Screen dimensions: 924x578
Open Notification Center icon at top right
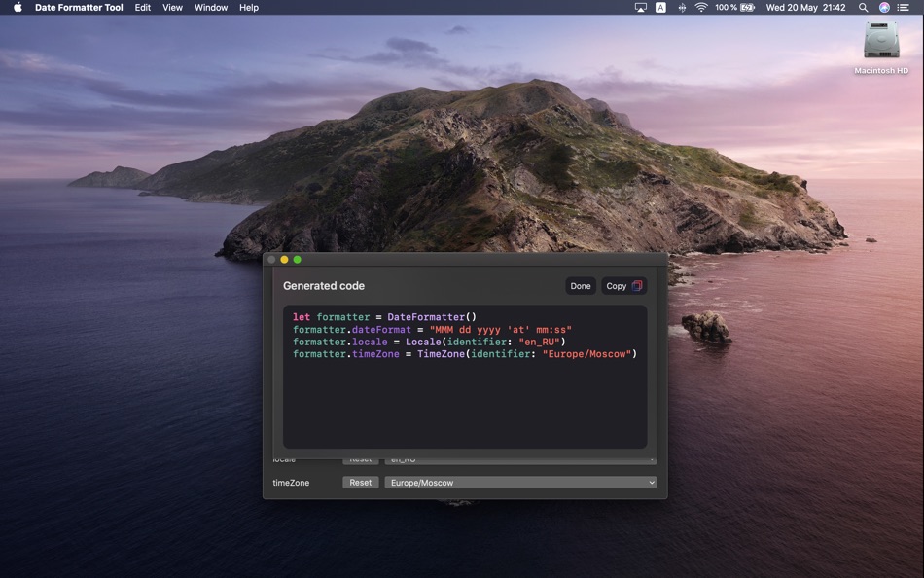906,7
